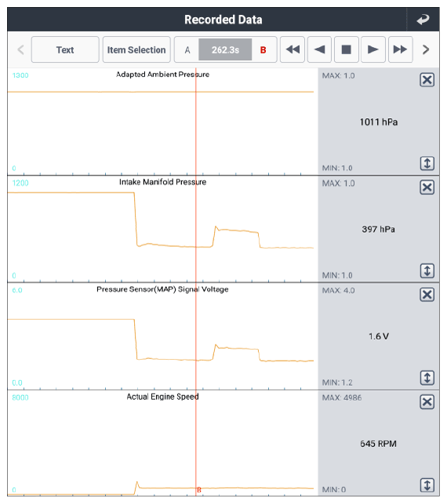Expand the Adapted Ambient Pressure graph vertically

point(427,163)
